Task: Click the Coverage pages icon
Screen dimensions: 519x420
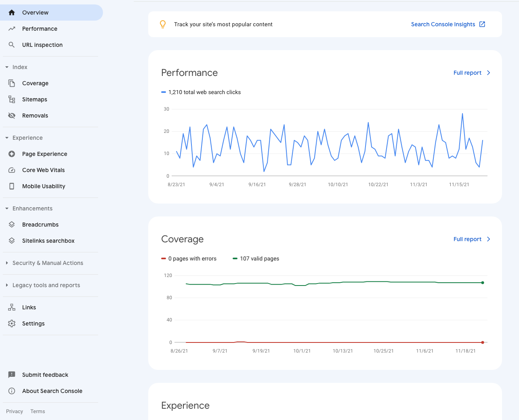Action: 12,83
